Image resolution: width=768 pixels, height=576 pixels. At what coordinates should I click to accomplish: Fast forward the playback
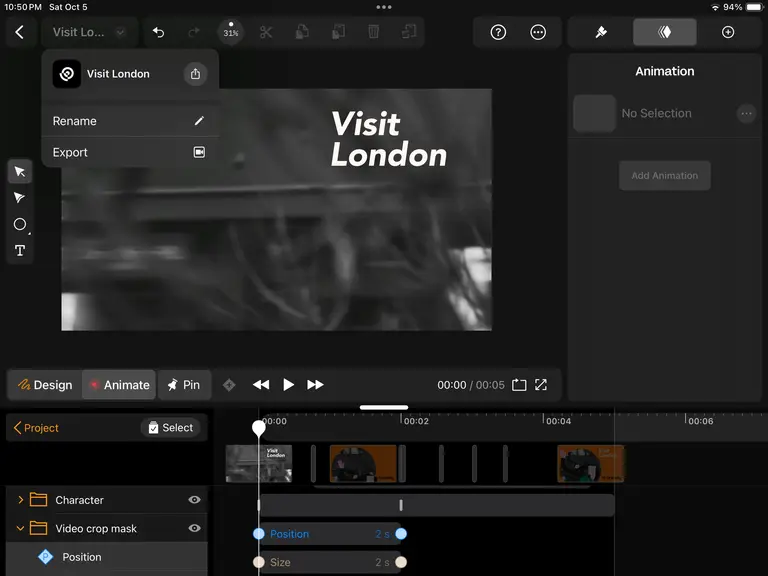pyautogui.click(x=315, y=385)
